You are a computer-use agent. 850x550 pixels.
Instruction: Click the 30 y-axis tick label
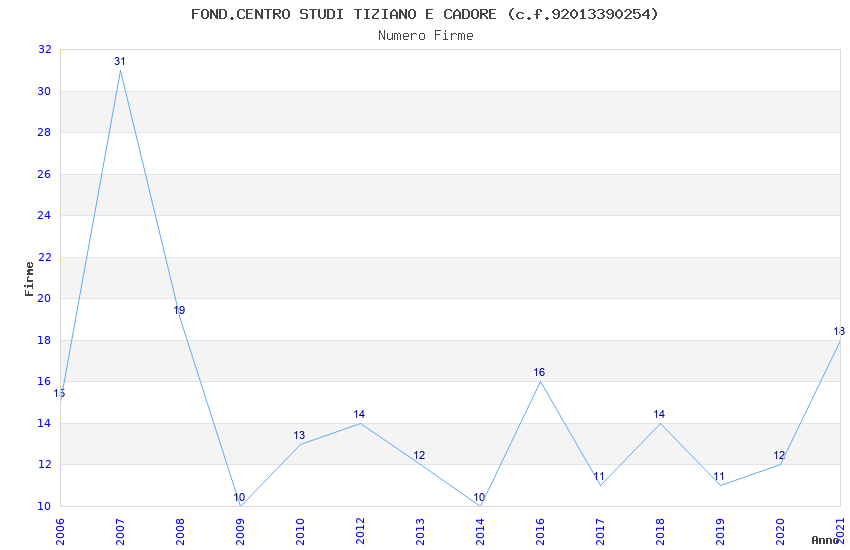point(44,91)
